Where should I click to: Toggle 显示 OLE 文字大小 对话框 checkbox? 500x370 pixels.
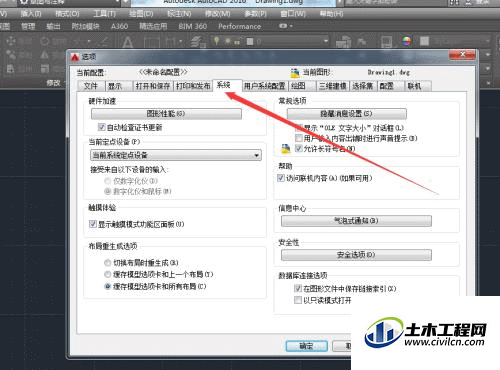point(299,128)
